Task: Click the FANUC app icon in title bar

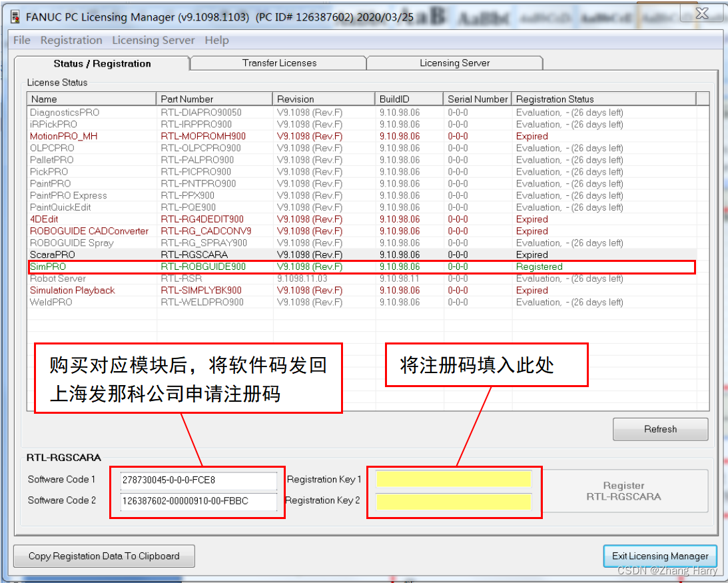Action: (15, 17)
